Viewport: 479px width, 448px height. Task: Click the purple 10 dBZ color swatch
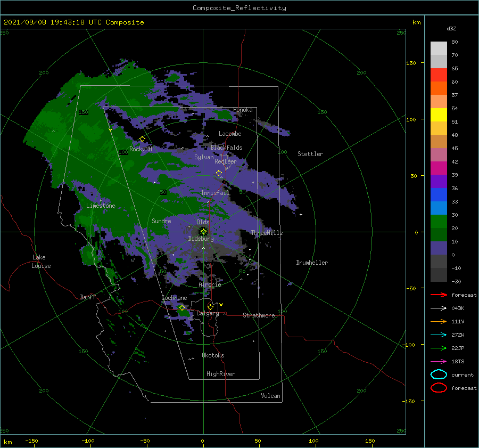click(x=439, y=248)
